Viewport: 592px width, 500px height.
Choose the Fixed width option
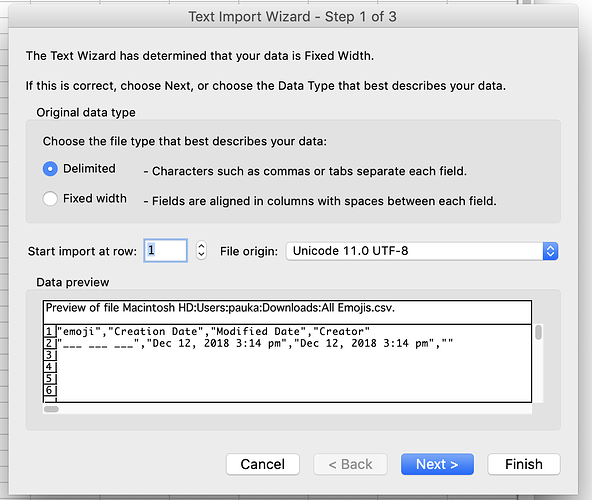coord(50,199)
